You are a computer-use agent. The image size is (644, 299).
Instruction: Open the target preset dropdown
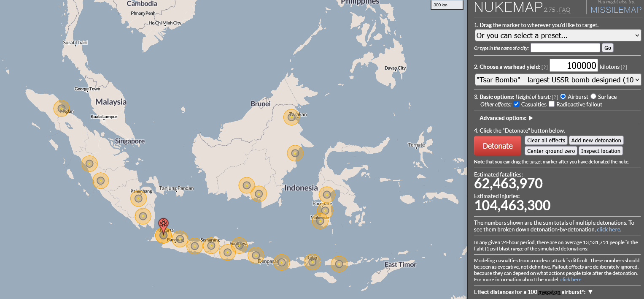[558, 35]
